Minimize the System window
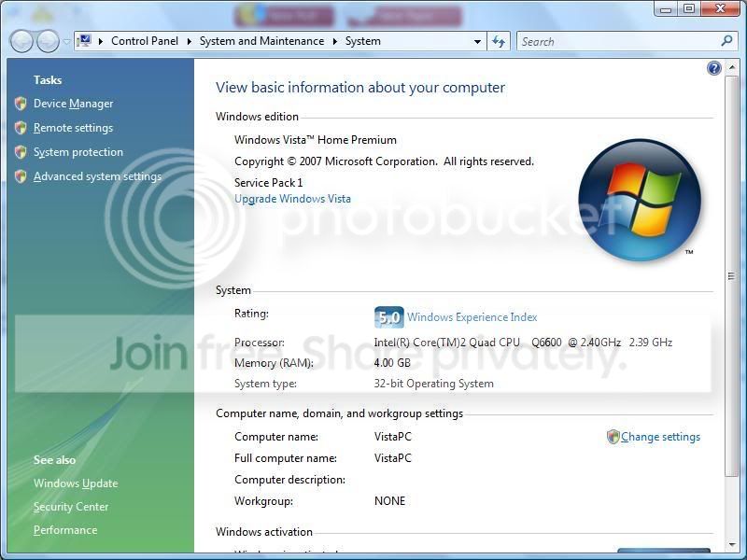The height and width of the screenshot is (560, 747). tap(666, 9)
